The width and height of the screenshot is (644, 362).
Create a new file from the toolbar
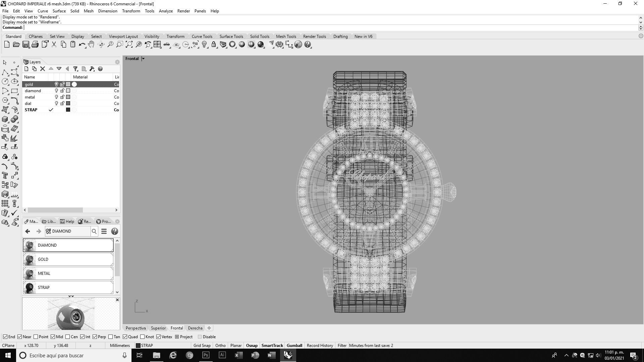pyautogui.click(x=7, y=45)
